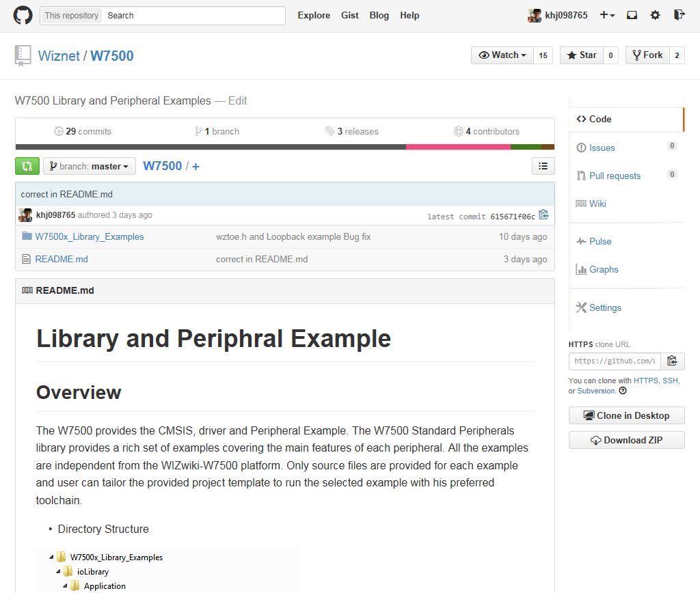This screenshot has width=700, height=593.
Task: Fork the W7500 repository
Action: pos(648,55)
